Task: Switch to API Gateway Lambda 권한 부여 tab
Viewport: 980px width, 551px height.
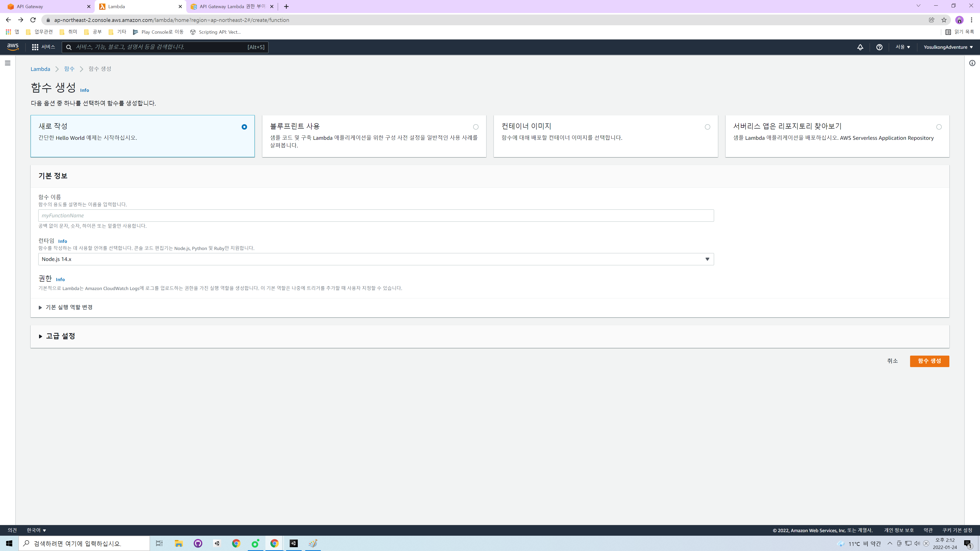Action: (232, 6)
